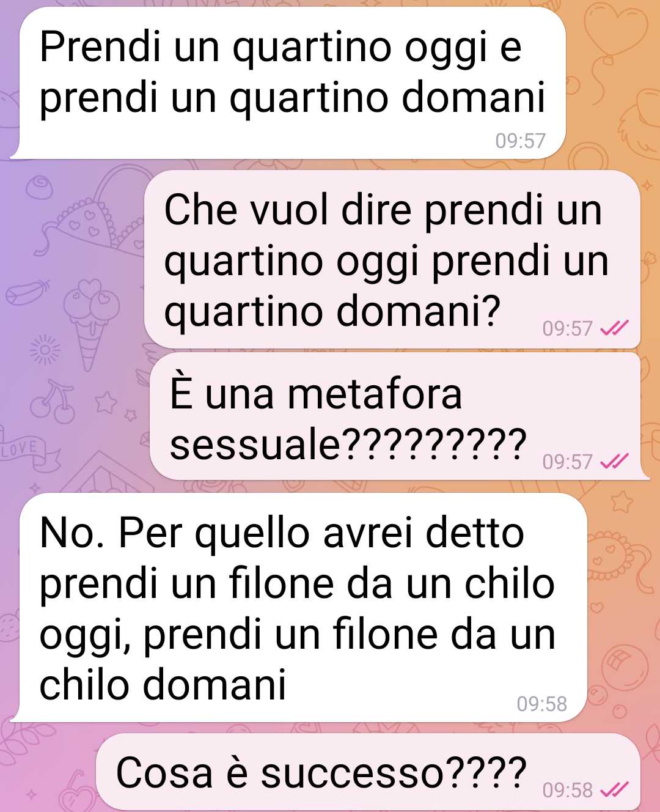This screenshot has width=660, height=812.
Task: Tap the double checkmark on the "metafora sessuale" message
Action: (x=614, y=462)
